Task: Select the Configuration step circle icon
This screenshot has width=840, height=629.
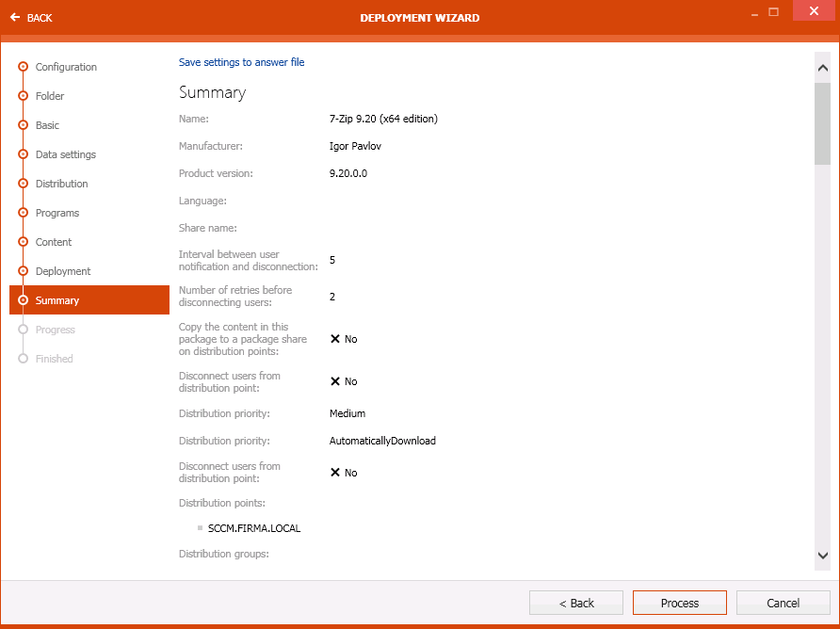Action: pyautogui.click(x=24, y=67)
